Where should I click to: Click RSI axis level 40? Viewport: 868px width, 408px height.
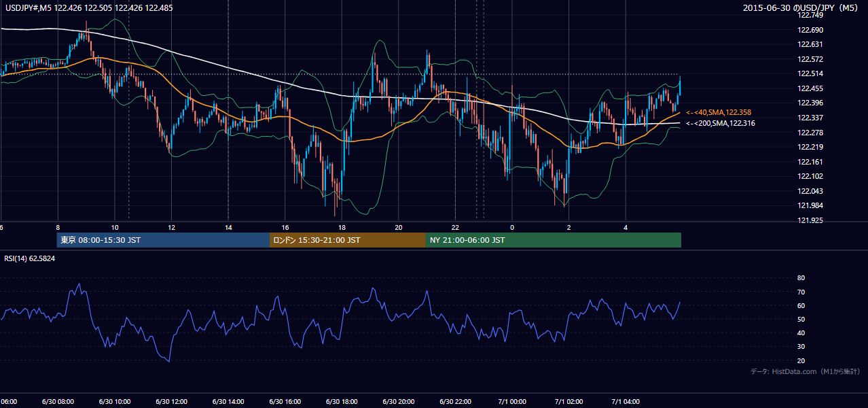801,333
